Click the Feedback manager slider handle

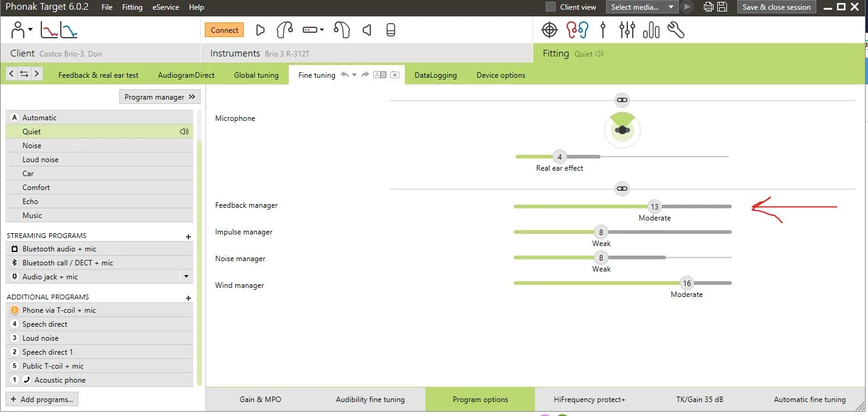655,207
